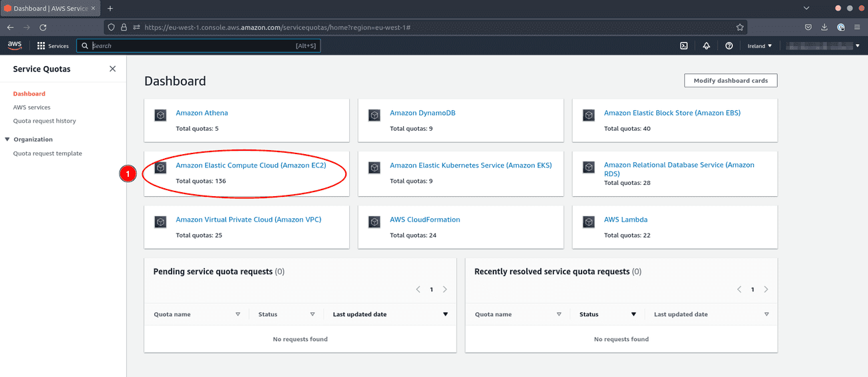Click the AWS logo home icon
The width and height of the screenshot is (868, 377).
tap(15, 45)
